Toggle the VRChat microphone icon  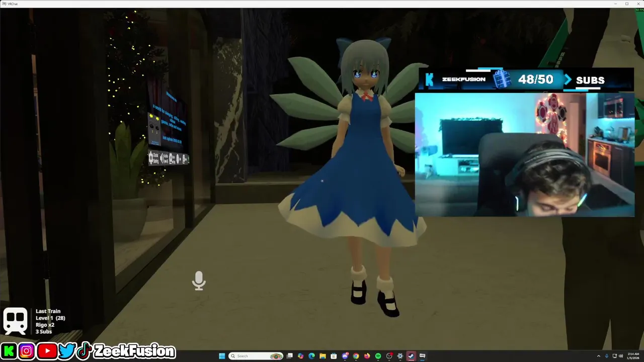[199, 281]
